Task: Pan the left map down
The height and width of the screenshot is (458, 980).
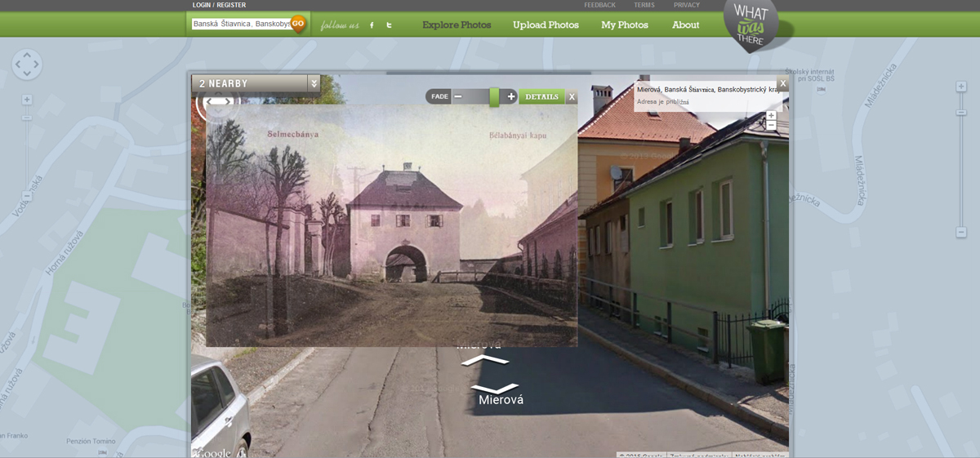Action: 27,73
